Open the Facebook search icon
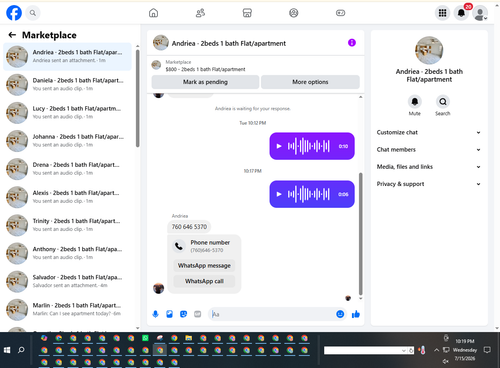This screenshot has height=368, width=500. (33, 13)
